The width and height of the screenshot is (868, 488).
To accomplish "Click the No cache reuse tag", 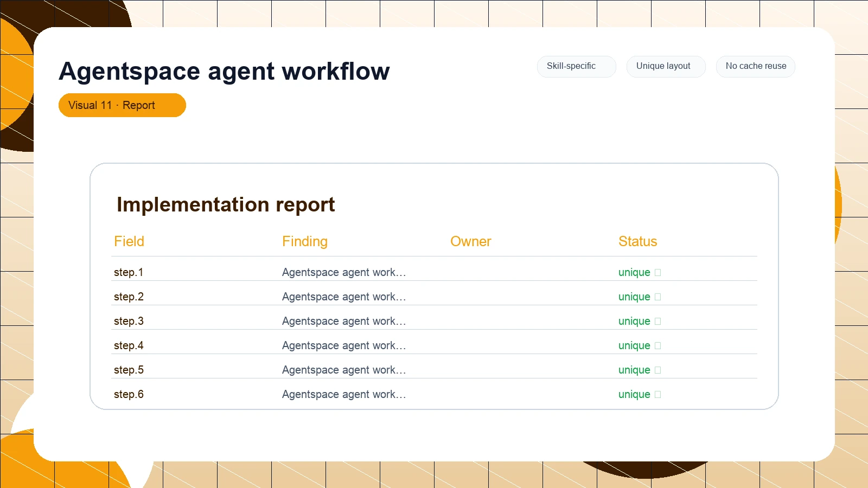I will (756, 66).
